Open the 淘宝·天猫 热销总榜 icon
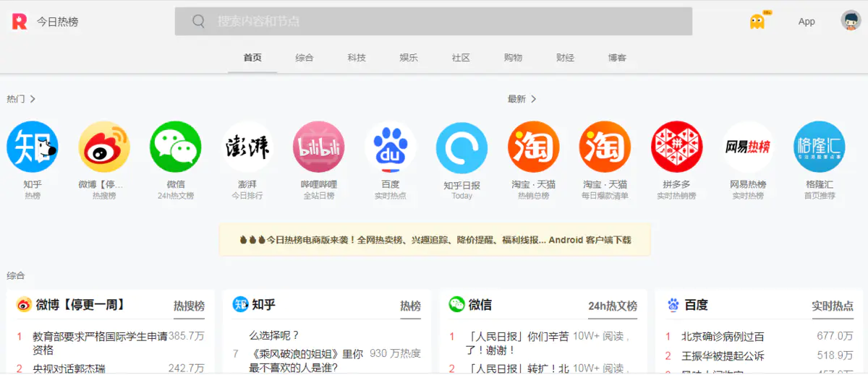The height and width of the screenshot is (375, 868). pos(534,147)
